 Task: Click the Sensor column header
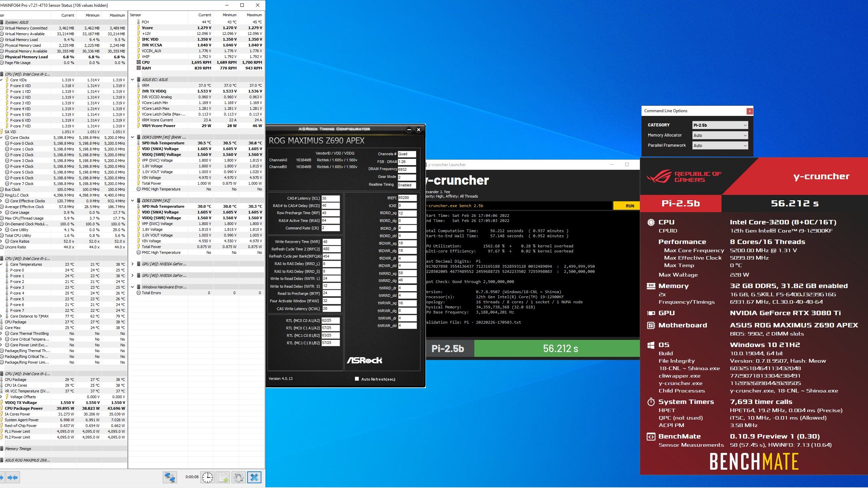pyautogui.click(x=158, y=15)
